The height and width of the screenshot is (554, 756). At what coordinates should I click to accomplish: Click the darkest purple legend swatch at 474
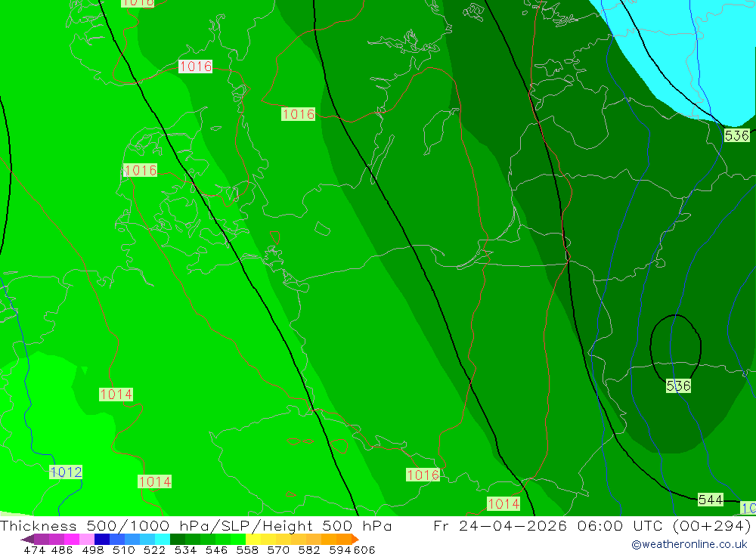tap(42, 539)
